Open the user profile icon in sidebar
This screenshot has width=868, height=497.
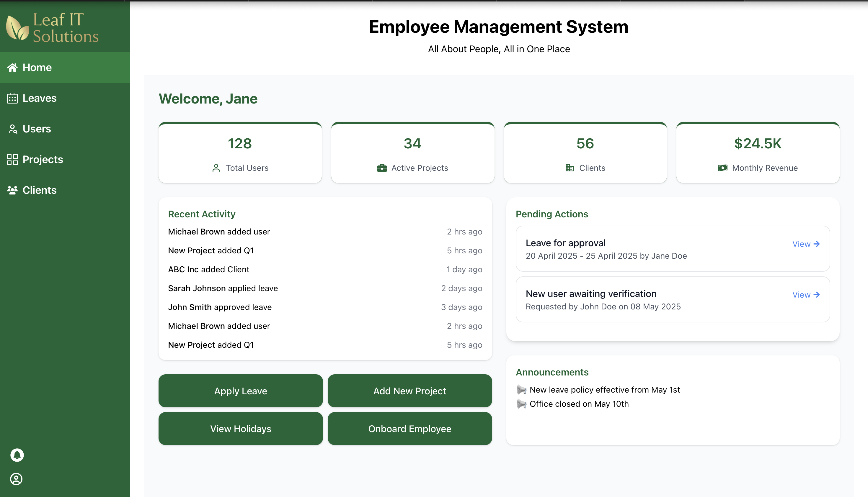click(17, 479)
